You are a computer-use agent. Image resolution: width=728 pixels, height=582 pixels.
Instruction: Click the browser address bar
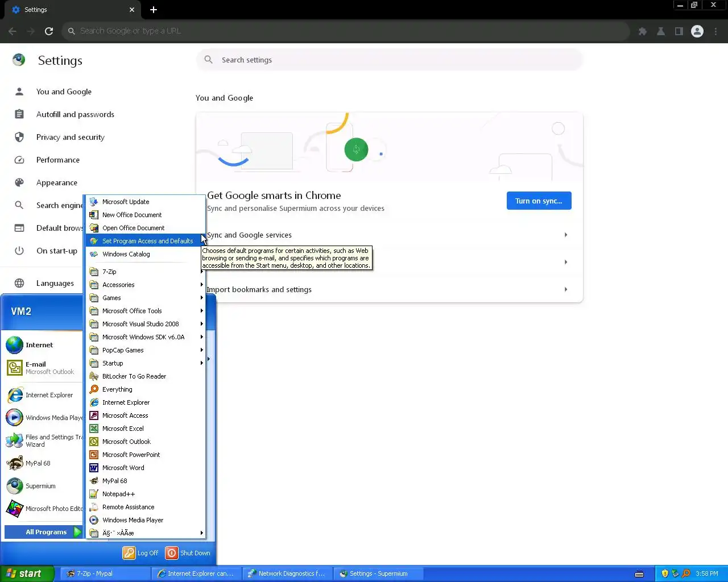pyautogui.click(x=346, y=31)
